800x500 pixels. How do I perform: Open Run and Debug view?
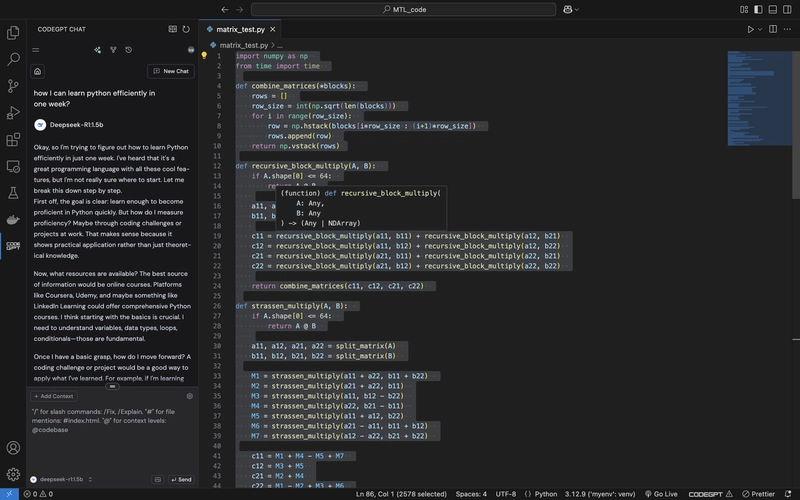[x=13, y=113]
